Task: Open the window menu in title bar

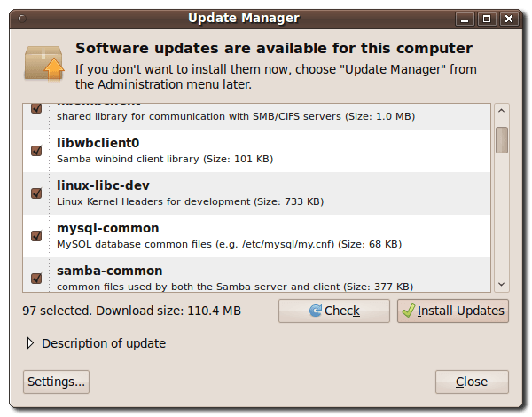Action: [18, 19]
